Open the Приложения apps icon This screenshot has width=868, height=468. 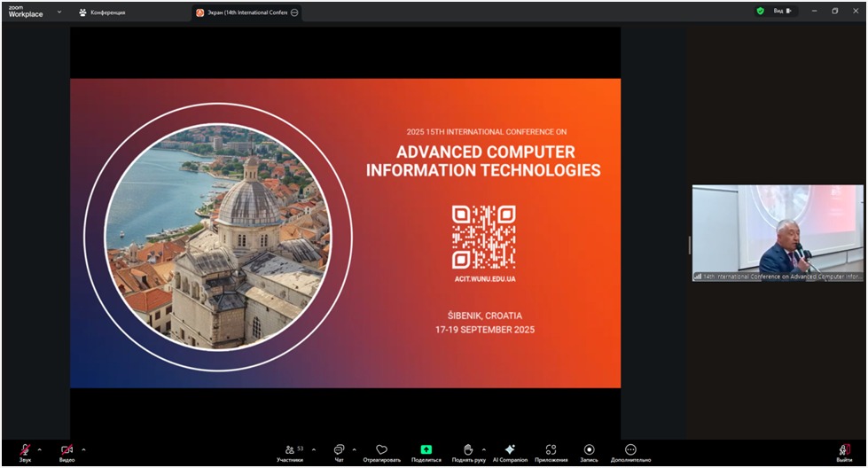(x=551, y=449)
